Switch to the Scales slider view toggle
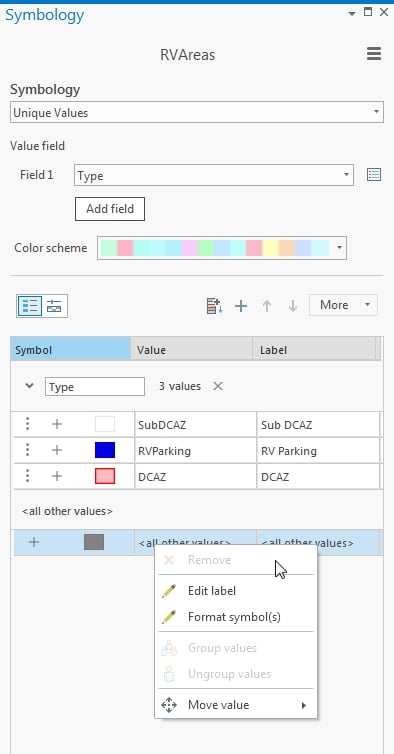 pyautogui.click(x=54, y=306)
